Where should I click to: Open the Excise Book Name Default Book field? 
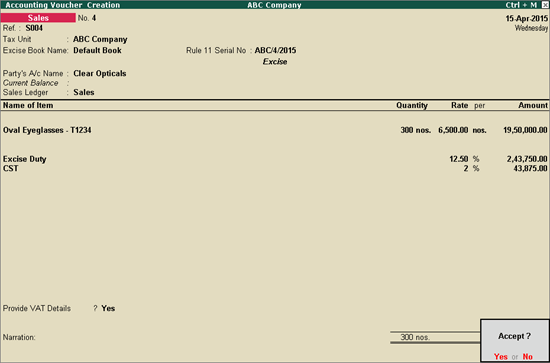[x=97, y=51]
